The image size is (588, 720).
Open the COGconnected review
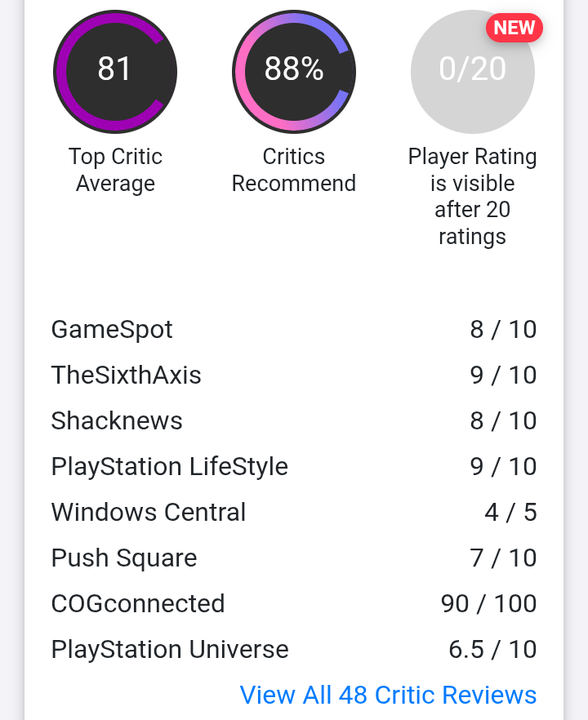(137, 603)
